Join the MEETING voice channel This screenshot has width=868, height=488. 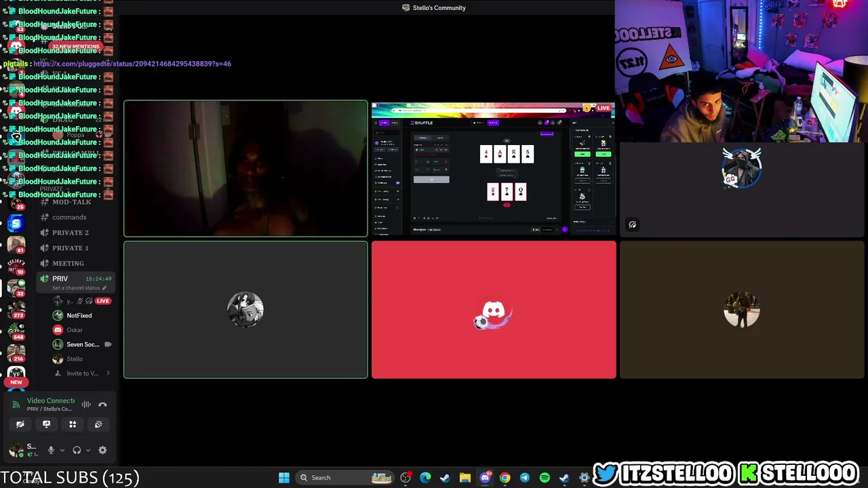click(x=68, y=263)
